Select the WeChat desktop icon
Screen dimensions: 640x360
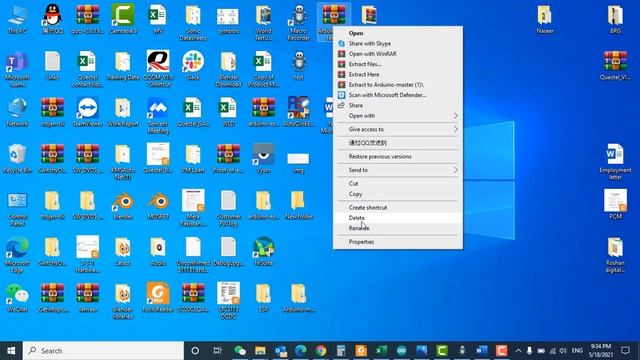point(17,298)
